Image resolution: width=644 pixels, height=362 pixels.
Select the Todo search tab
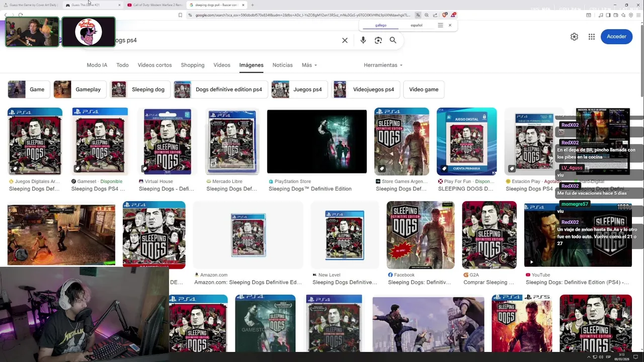pos(122,65)
